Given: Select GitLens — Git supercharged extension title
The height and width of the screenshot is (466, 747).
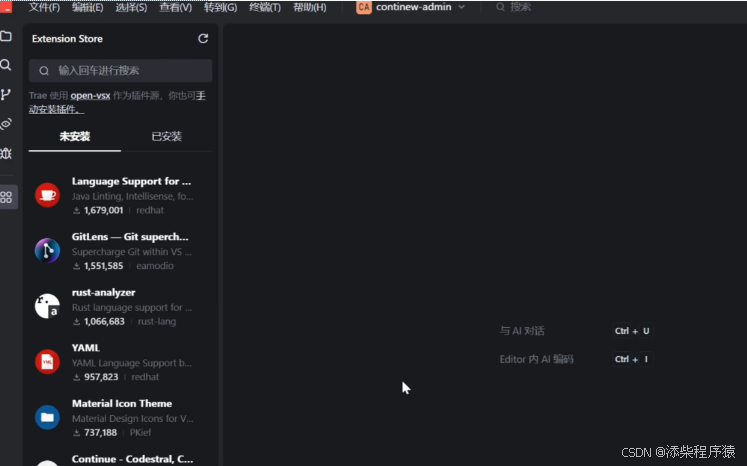Looking at the screenshot, I should pyautogui.click(x=130, y=237).
